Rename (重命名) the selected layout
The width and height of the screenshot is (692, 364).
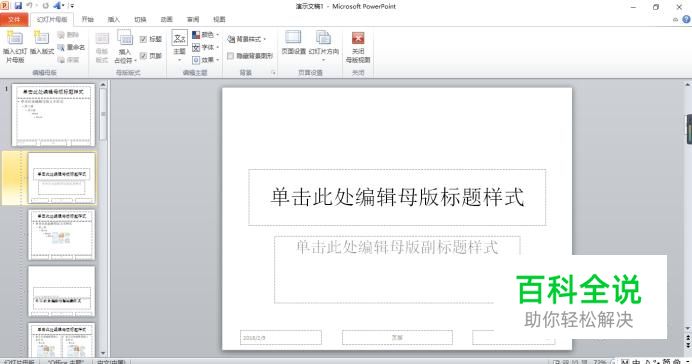point(71,47)
